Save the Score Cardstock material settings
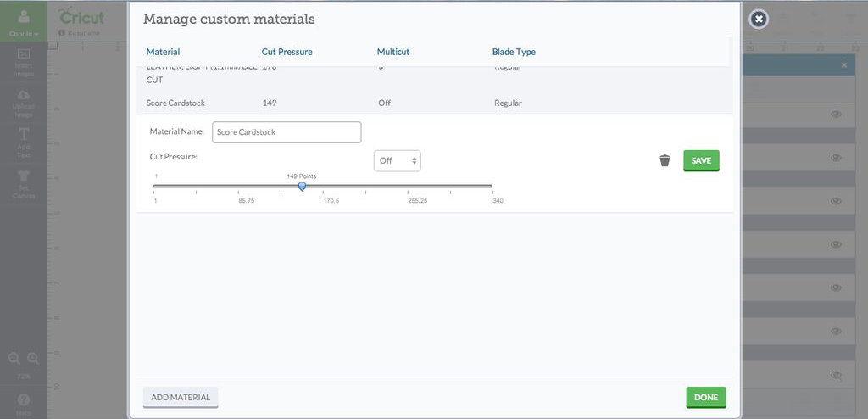868x419 pixels. (x=701, y=160)
